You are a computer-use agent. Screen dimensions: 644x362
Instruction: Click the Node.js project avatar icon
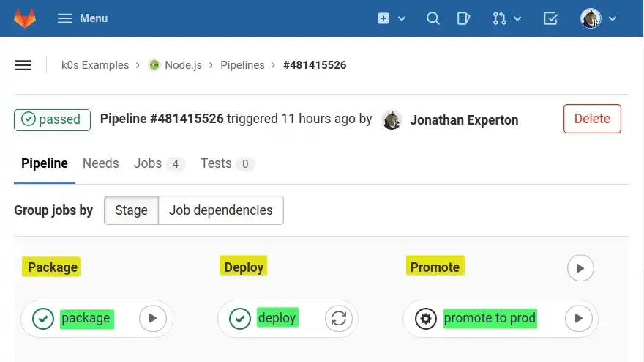coord(154,65)
